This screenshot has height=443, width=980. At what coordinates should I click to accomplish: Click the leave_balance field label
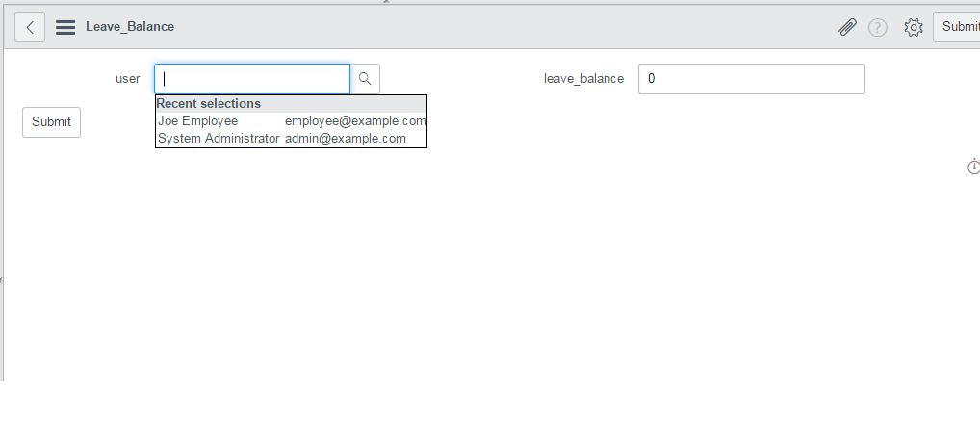[583, 79]
